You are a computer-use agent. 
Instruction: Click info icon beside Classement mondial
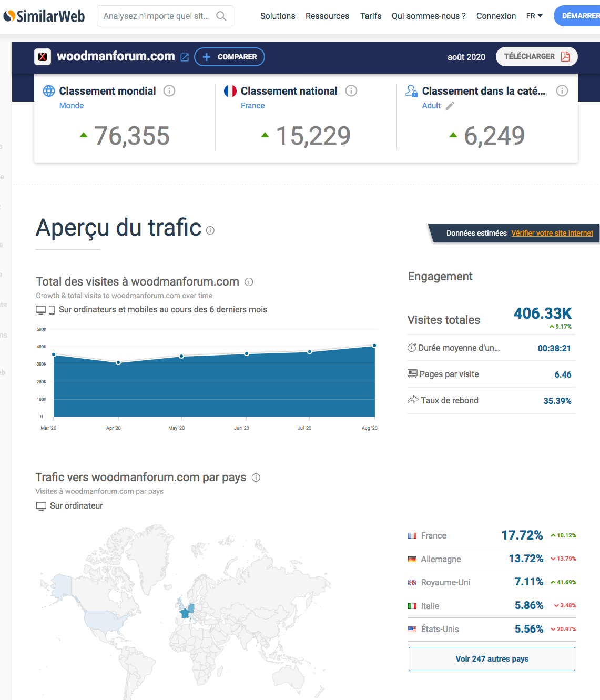169,91
